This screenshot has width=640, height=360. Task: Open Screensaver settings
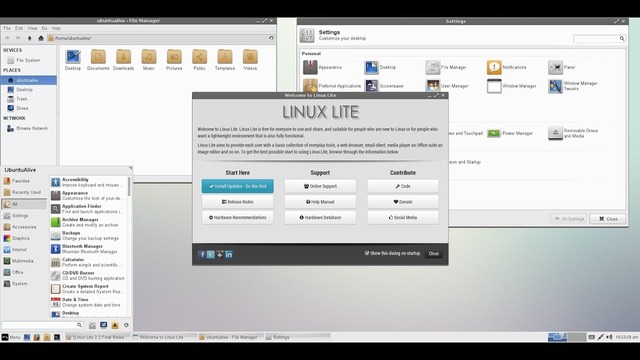pyautogui.click(x=384, y=86)
